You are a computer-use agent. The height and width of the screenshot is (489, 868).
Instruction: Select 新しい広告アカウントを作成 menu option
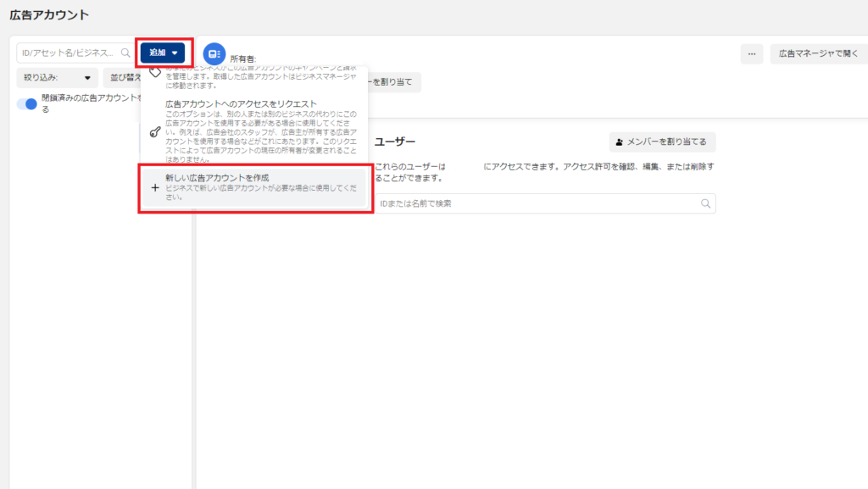tap(256, 188)
